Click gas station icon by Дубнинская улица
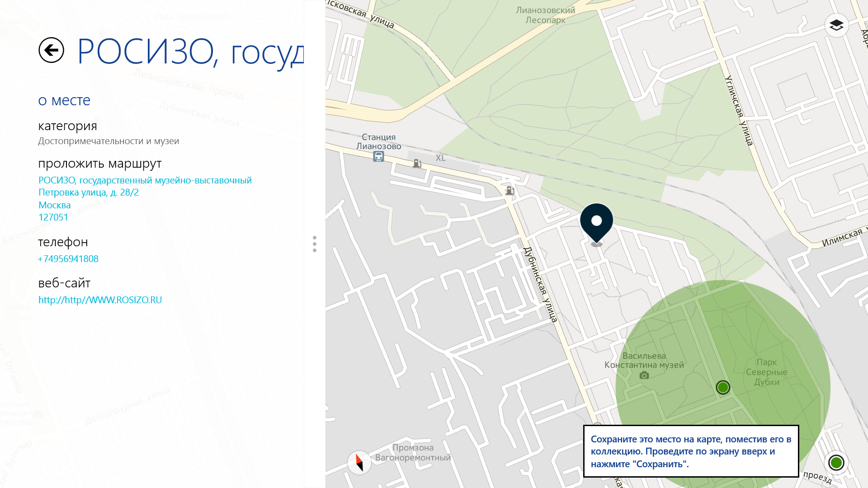 (x=510, y=190)
